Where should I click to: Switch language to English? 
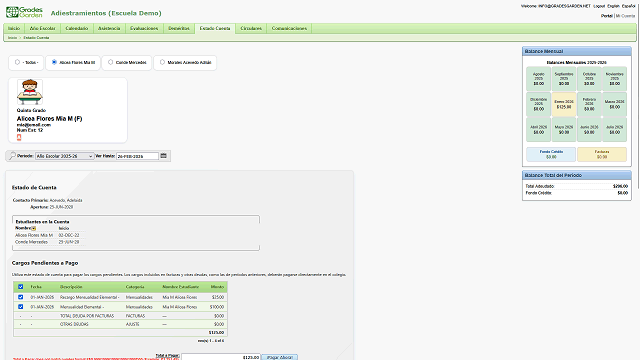tap(613, 6)
